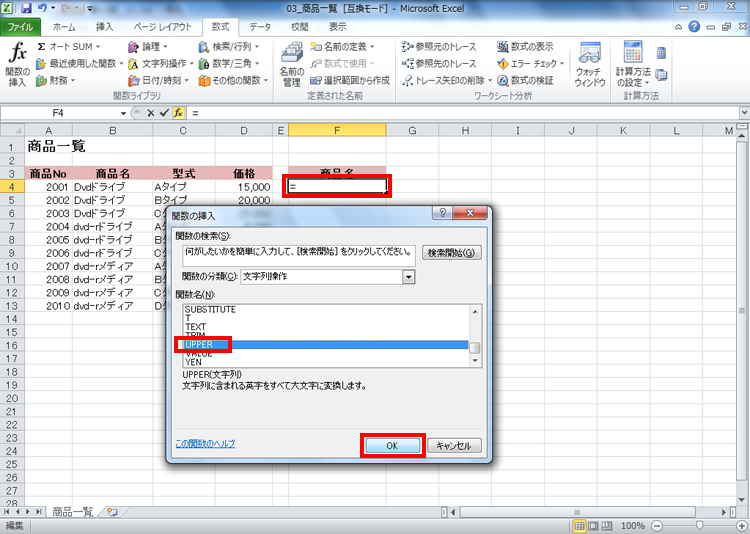Select TEXT in the function list

coord(196,327)
